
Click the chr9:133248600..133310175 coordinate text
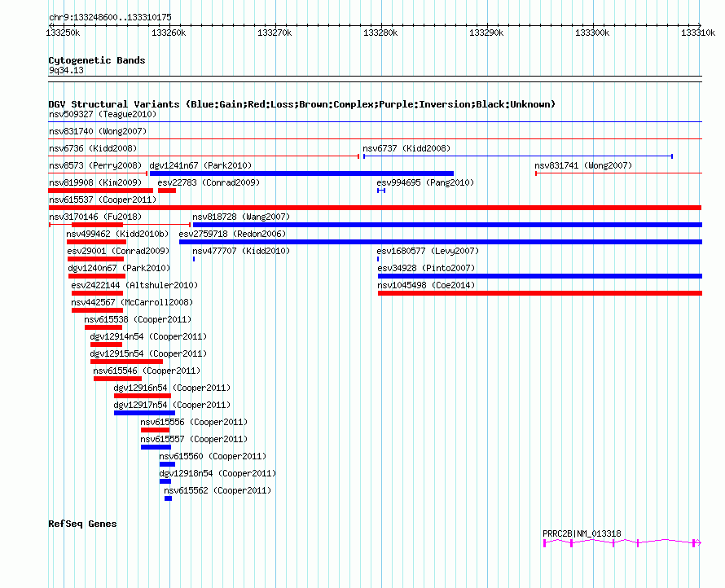[110, 17]
